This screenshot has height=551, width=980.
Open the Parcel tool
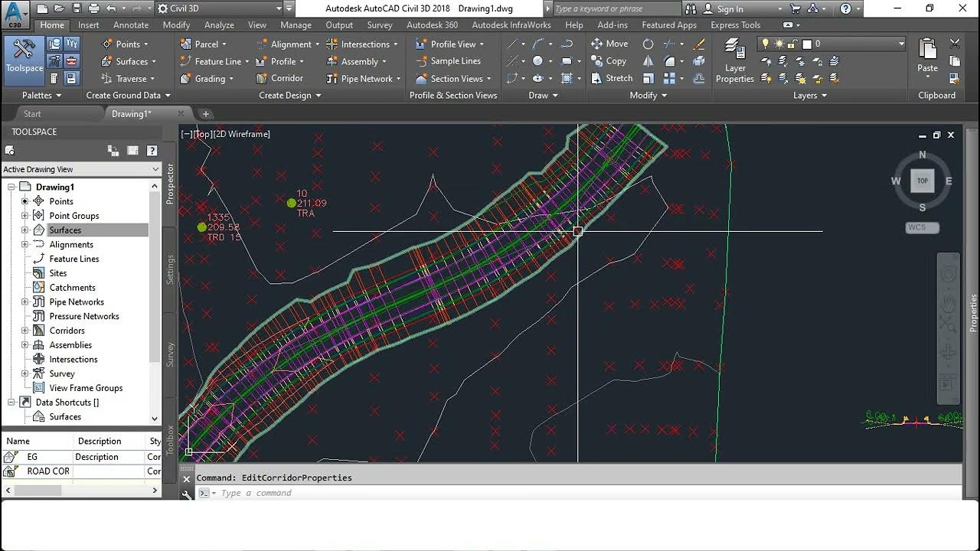[x=202, y=44]
